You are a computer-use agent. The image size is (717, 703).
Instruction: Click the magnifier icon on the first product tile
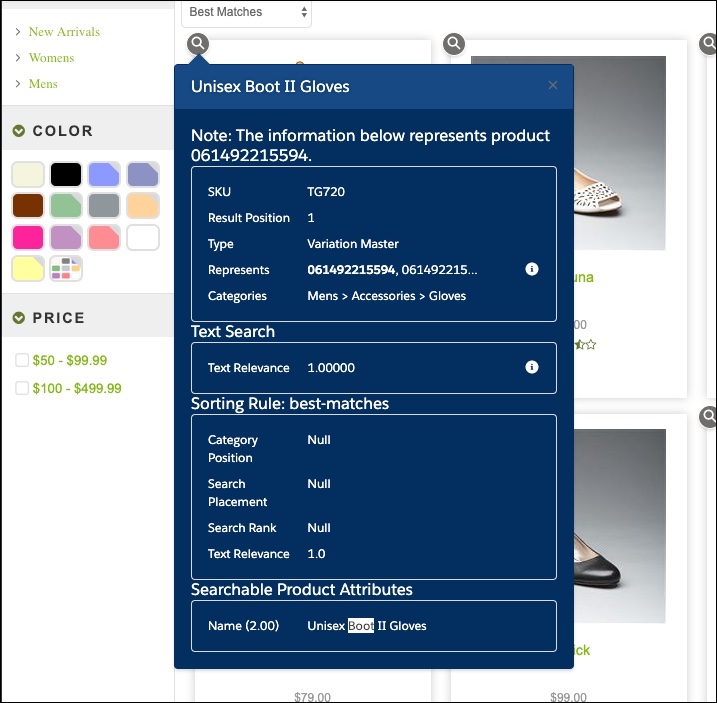[198, 43]
